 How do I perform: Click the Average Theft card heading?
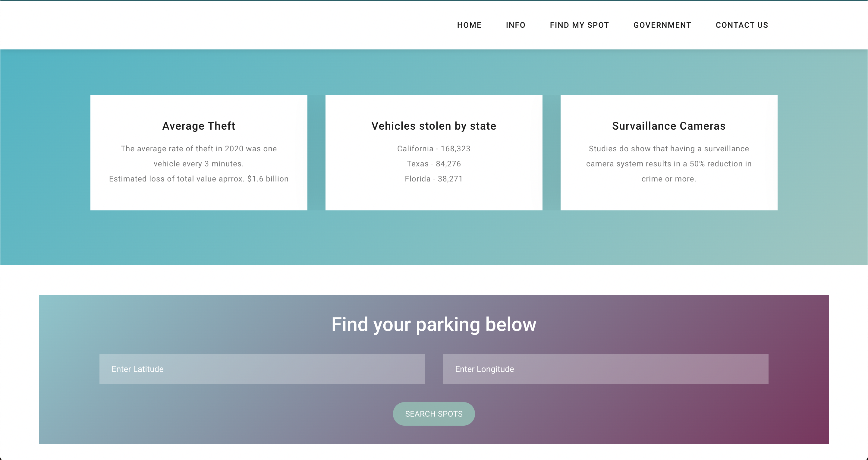click(199, 126)
